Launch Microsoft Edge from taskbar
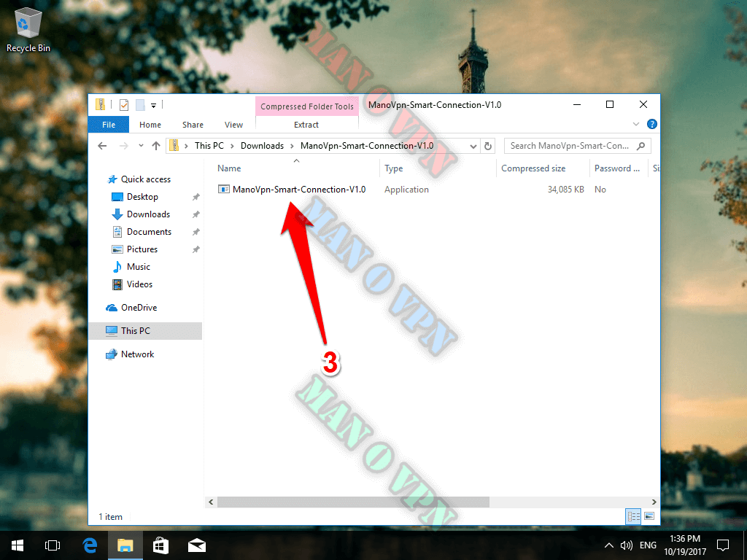 (90, 545)
